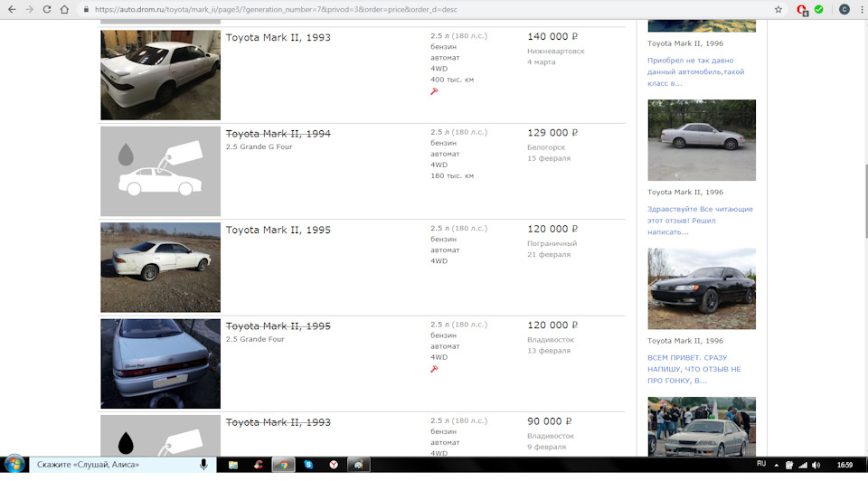This screenshot has height=481, width=868.
Task: Open the browser home page
Action: [x=64, y=9]
